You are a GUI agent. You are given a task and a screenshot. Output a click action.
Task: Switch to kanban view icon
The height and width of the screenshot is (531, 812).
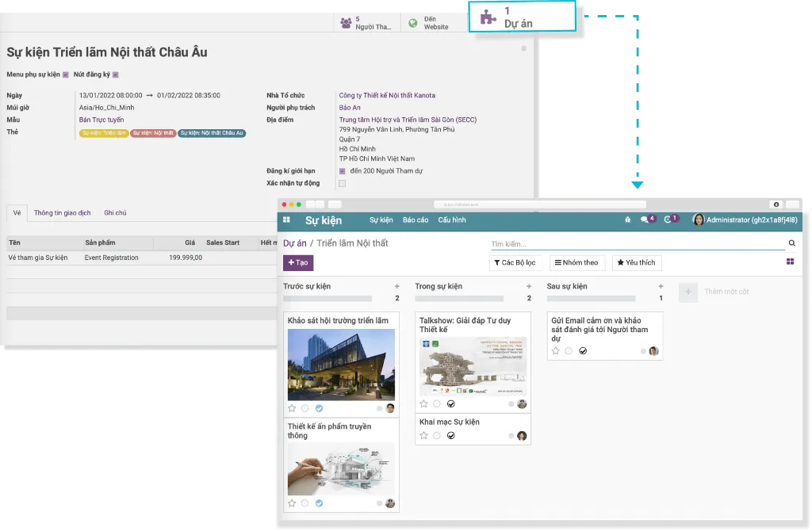[790, 262]
